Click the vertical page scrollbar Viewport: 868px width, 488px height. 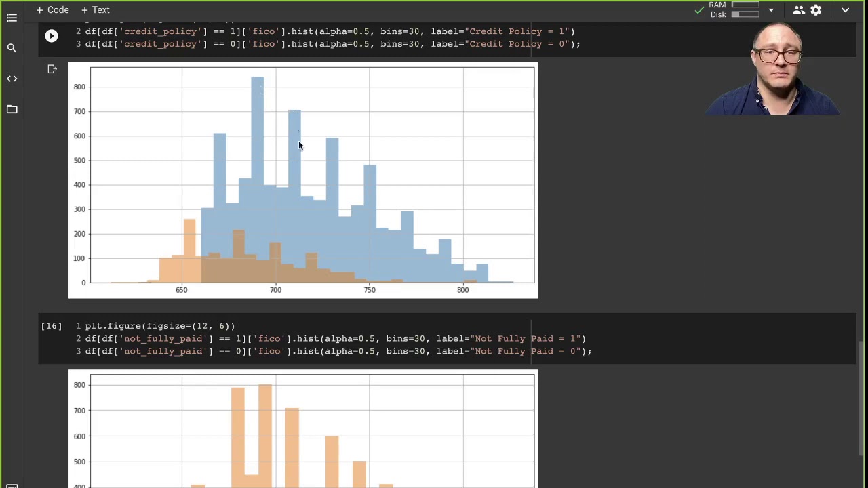[x=862, y=400]
